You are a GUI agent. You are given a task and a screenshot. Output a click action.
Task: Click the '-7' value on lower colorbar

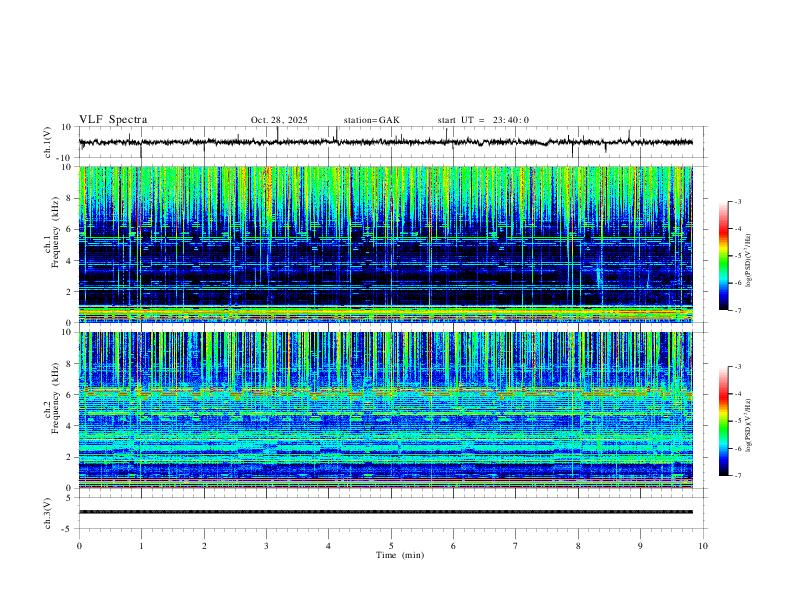737,476
